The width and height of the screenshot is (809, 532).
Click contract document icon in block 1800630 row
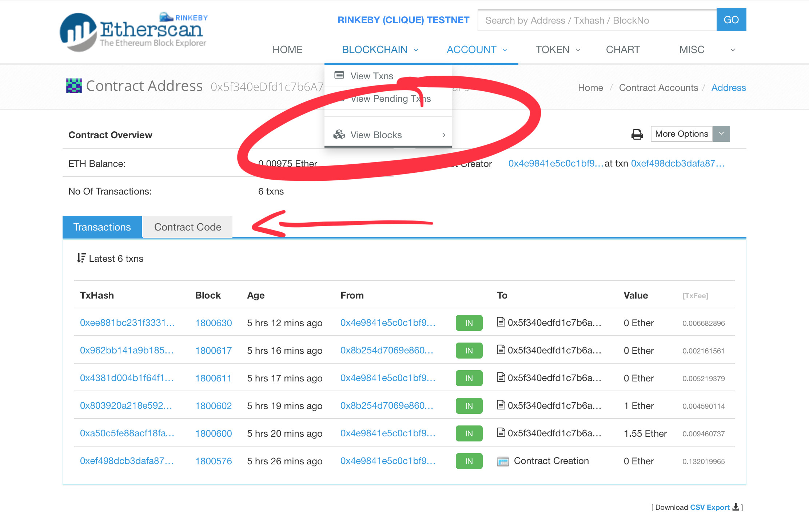pyautogui.click(x=501, y=322)
